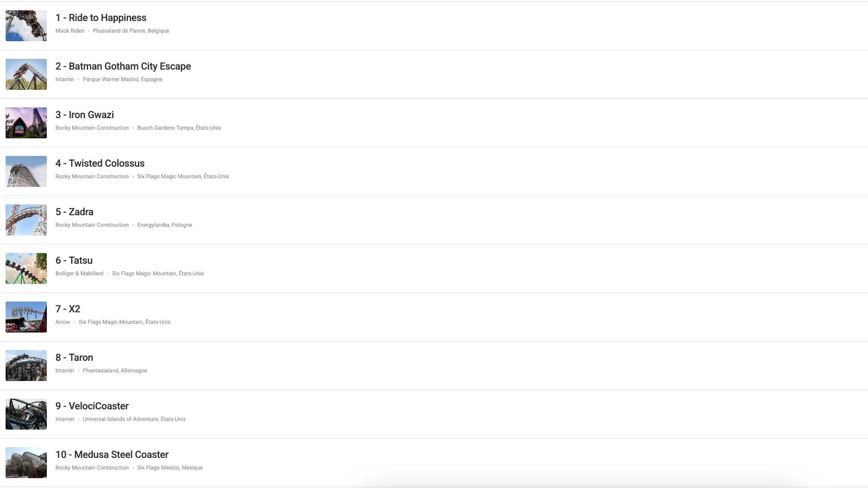The width and height of the screenshot is (868, 488).
Task: Open the Ride to Happiness thumbnail image
Action: (26, 26)
